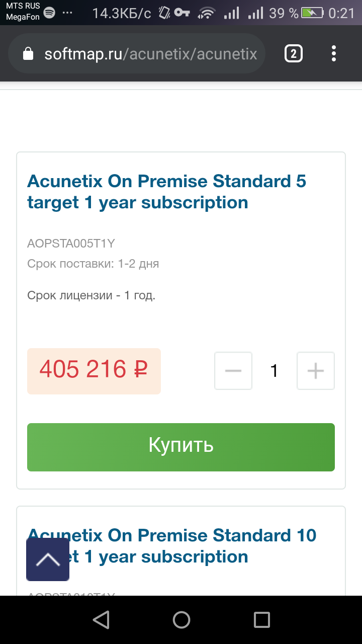The height and width of the screenshot is (644, 362).
Task: Increase quantity with the plus button
Action: (316, 371)
